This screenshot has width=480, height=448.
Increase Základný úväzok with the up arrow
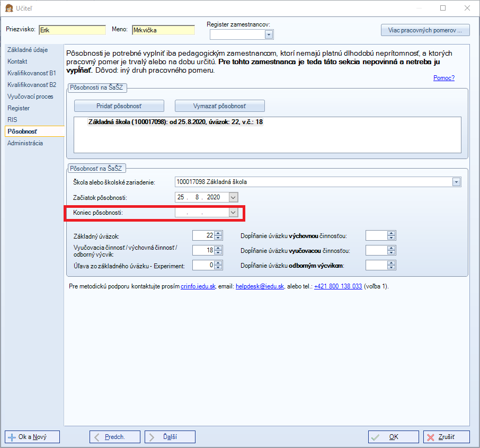[218, 233]
